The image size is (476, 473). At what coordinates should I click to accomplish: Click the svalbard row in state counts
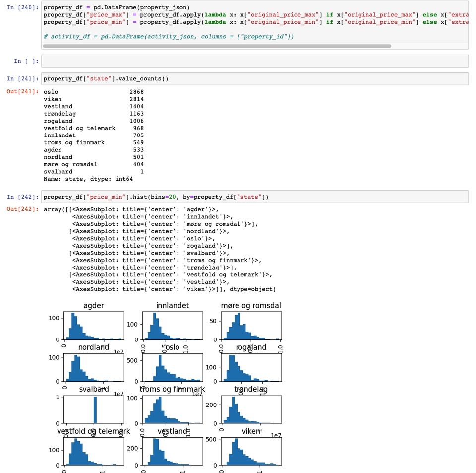(x=89, y=171)
